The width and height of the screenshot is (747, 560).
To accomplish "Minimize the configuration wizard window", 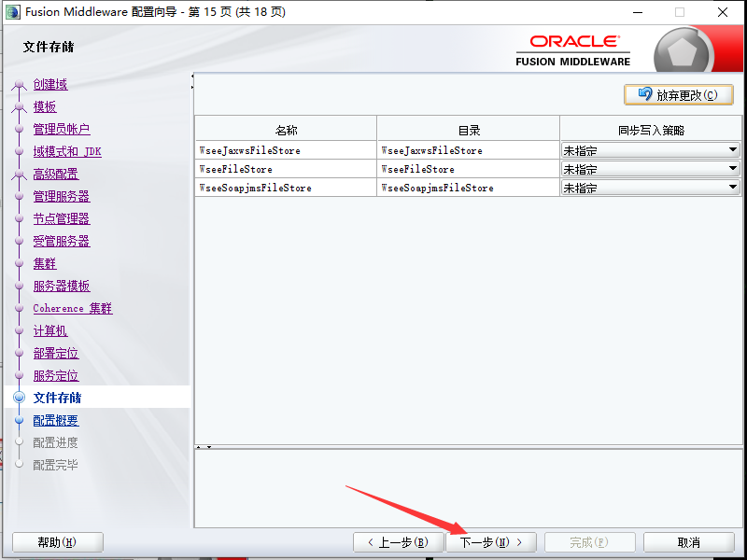I will tap(638, 12).
